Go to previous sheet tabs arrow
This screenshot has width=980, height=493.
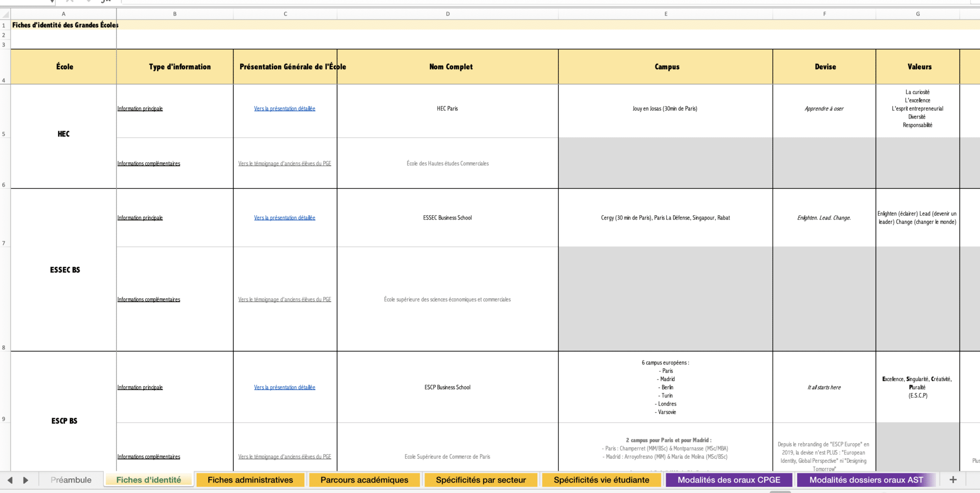tap(10, 480)
